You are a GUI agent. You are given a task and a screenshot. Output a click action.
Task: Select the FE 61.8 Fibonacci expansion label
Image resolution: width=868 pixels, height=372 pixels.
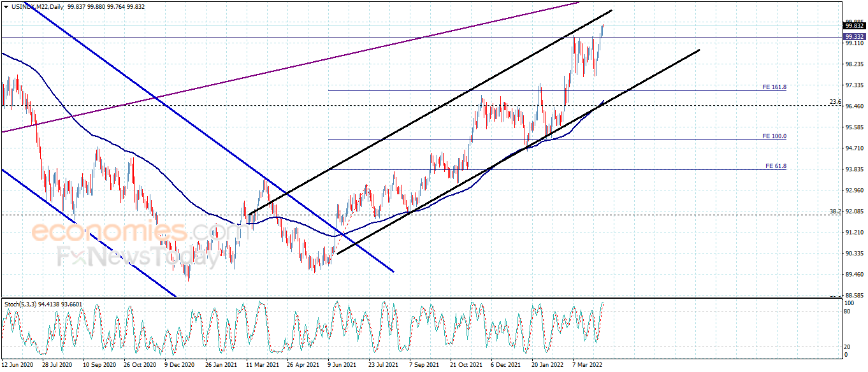pos(776,166)
